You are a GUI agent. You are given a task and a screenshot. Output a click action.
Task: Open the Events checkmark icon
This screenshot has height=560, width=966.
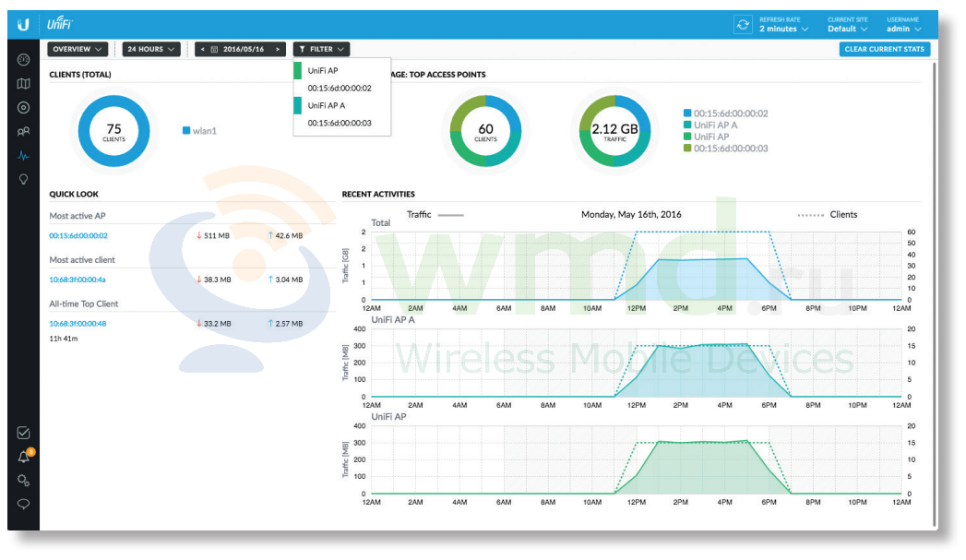click(23, 433)
